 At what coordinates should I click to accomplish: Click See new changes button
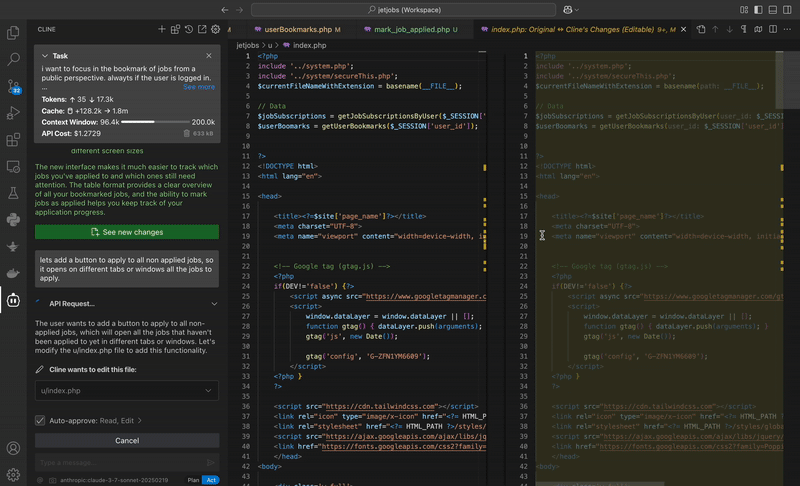pyautogui.click(x=127, y=232)
